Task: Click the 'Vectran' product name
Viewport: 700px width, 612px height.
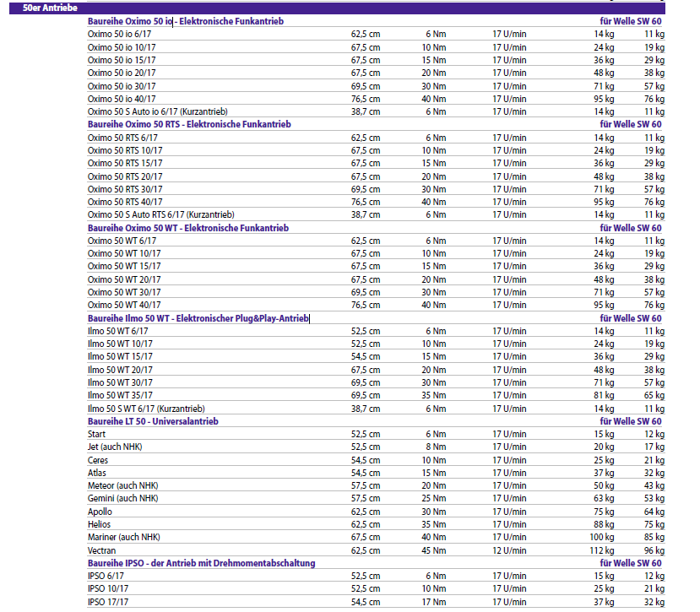Action: point(102,550)
